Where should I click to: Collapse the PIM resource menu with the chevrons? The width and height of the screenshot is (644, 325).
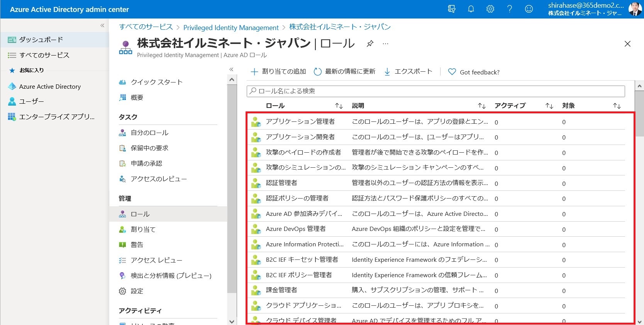[231, 69]
